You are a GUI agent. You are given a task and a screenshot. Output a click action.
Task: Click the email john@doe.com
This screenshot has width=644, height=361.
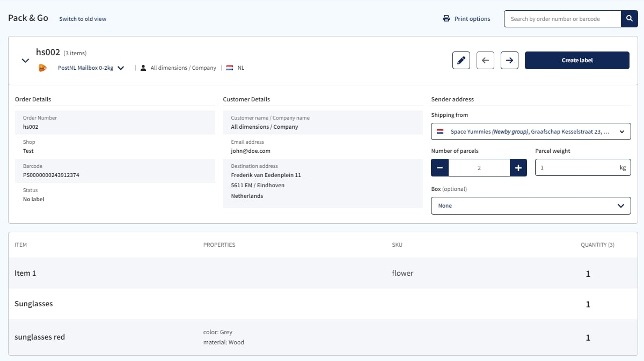point(251,151)
